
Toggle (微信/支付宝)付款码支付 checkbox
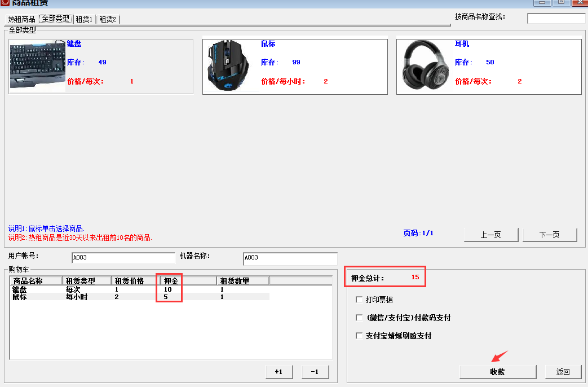359,318
